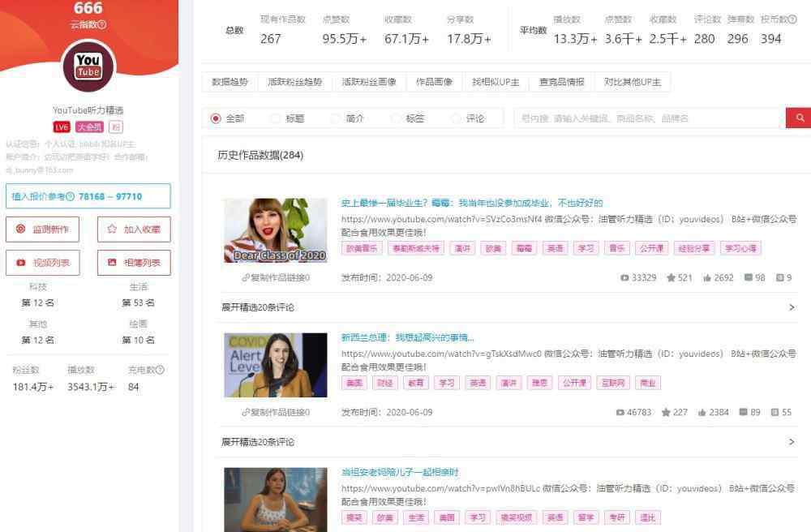
Task: Copy link of the first video
Action: point(275,277)
